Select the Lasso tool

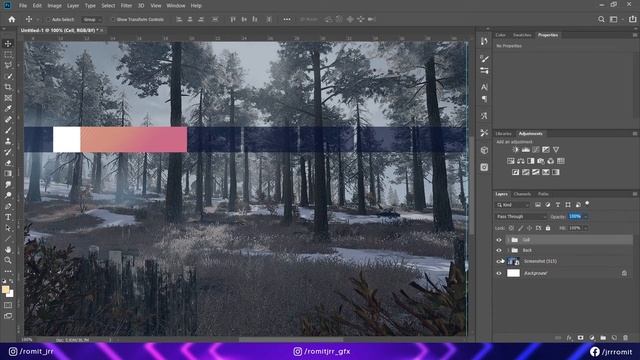click(x=8, y=65)
